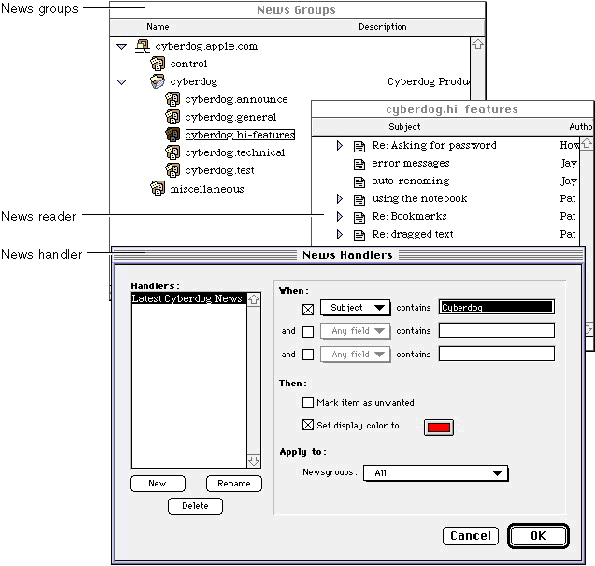595x566 pixels.
Task: Click the cyberdog.announce newsgroup icon
Action: 173,99
